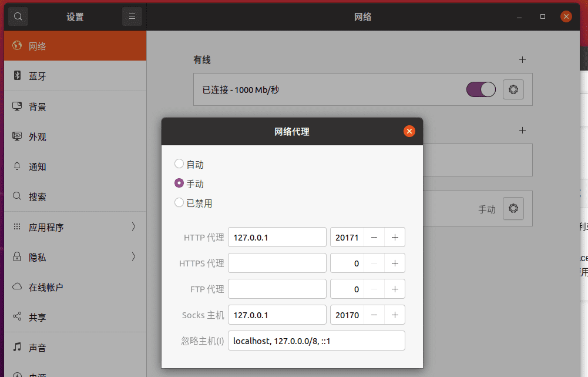Open network proxy gear settings
Screen dimensions: 588x377
click(x=513, y=208)
